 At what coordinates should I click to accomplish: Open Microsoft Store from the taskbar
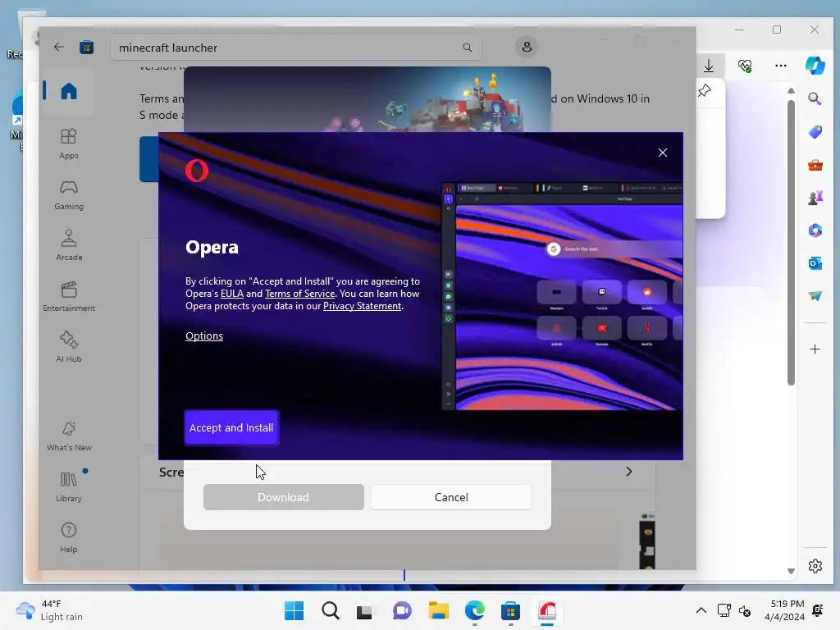[x=510, y=610]
